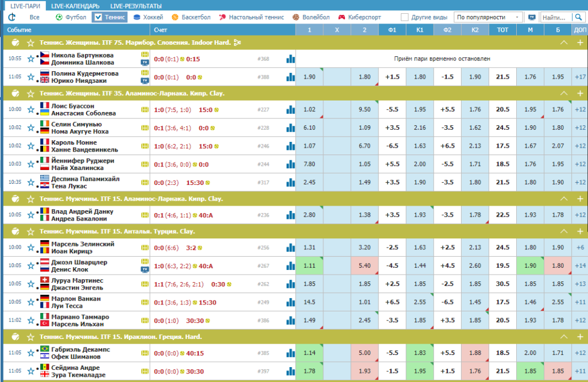Toggle the Футбол sport filter

(x=71, y=17)
